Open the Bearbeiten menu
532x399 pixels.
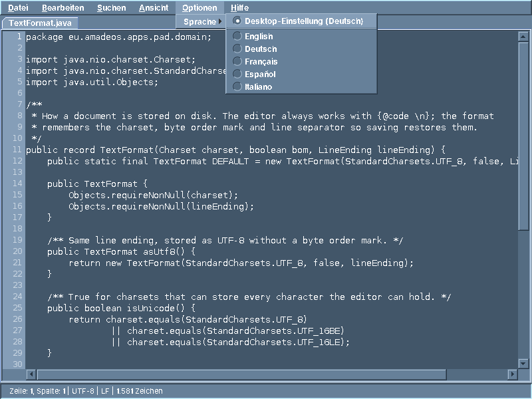click(63, 7)
